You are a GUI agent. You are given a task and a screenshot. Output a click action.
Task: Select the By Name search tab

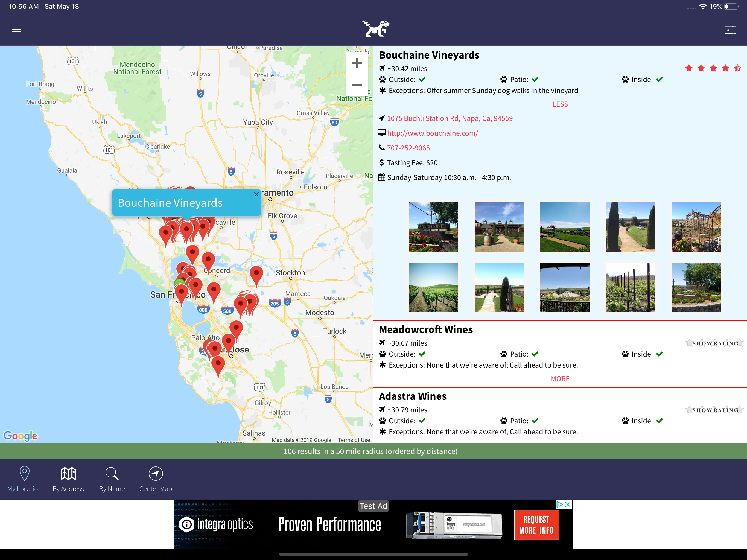pos(112,479)
